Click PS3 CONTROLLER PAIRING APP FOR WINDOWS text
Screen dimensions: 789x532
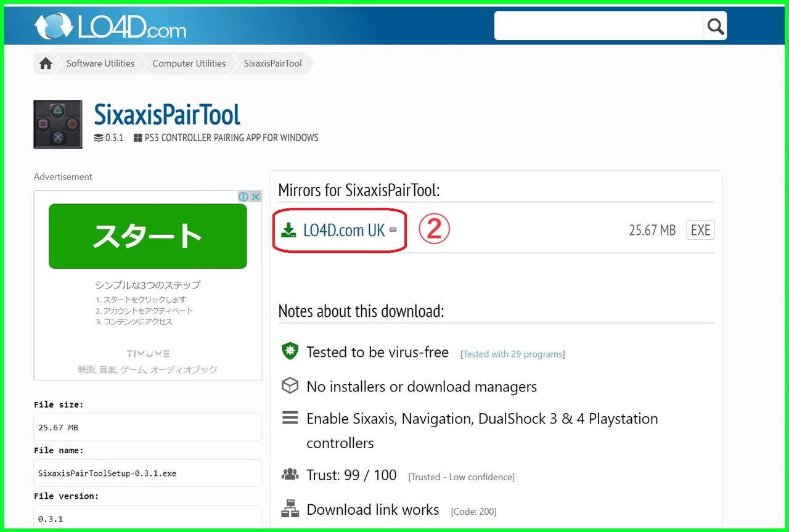click(232, 138)
